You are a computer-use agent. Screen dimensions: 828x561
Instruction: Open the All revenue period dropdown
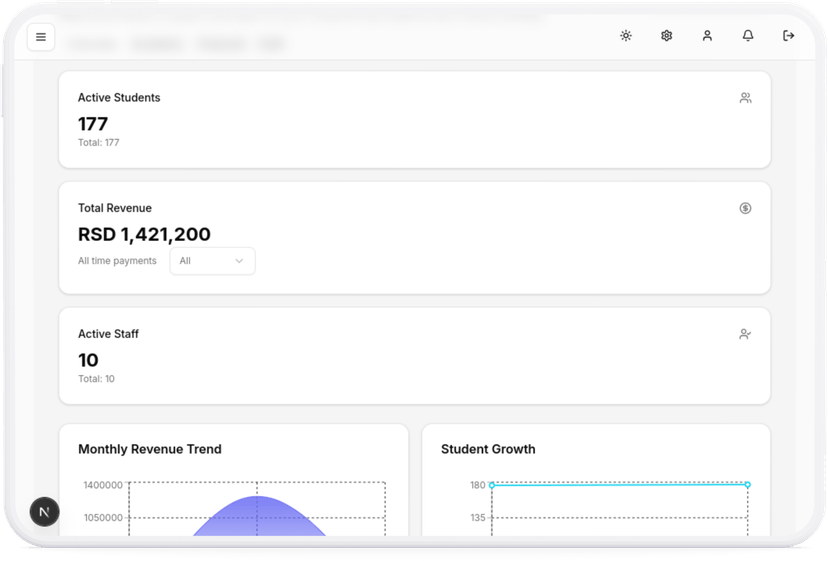pos(212,261)
